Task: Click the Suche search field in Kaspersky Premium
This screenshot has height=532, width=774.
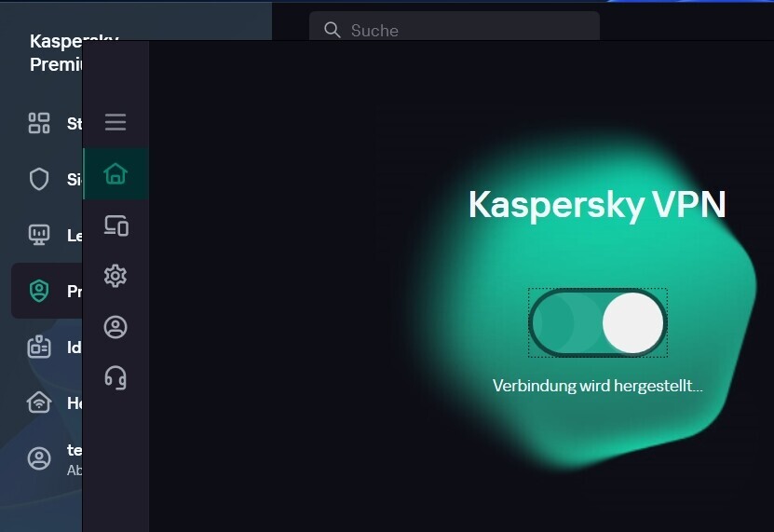Action: click(455, 26)
